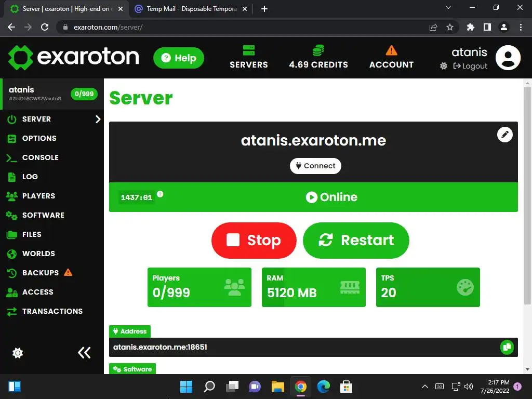Click the RAM 5120 MB card
The image size is (532, 399).
click(313, 287)
